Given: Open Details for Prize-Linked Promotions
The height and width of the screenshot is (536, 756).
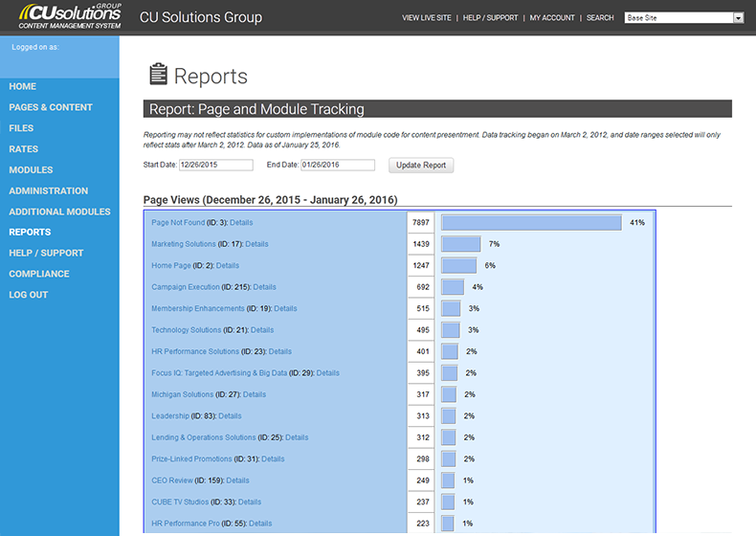Looking at the screenshot, I should coord(273,458).
